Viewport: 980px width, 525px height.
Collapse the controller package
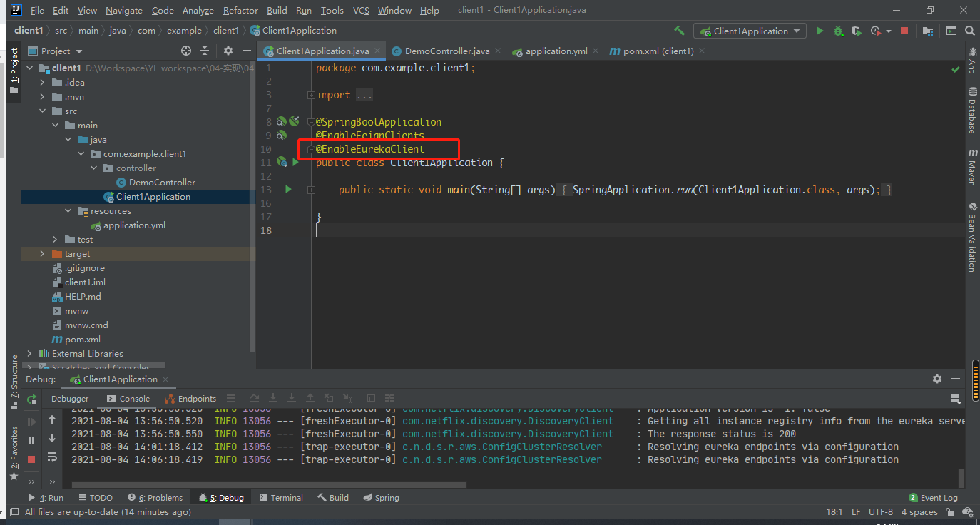(93, 168)
